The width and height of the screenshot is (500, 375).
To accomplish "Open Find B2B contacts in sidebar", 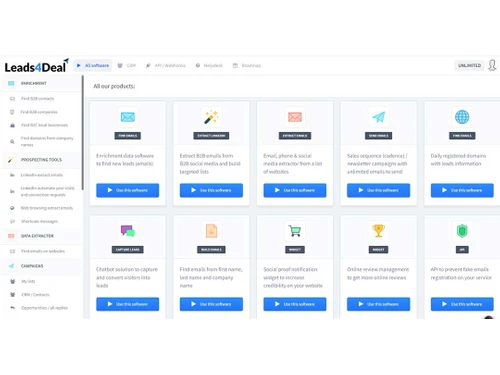I will (x=37, y=99).
